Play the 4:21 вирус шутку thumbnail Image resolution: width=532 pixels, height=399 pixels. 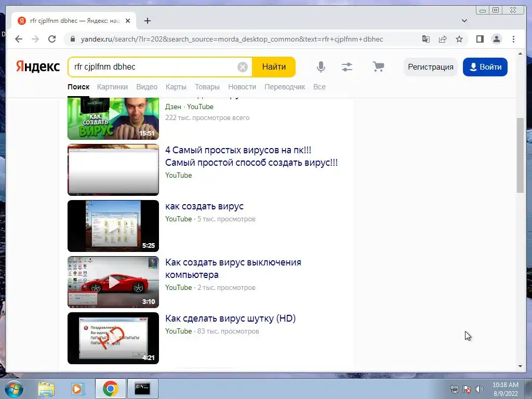click(113, 338)
